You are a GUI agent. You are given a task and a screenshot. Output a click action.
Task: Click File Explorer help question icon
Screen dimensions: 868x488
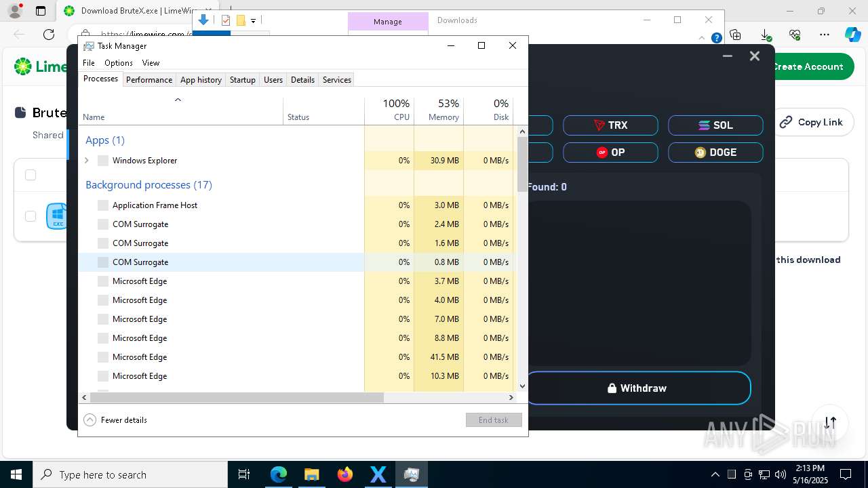tap(716, 38)
